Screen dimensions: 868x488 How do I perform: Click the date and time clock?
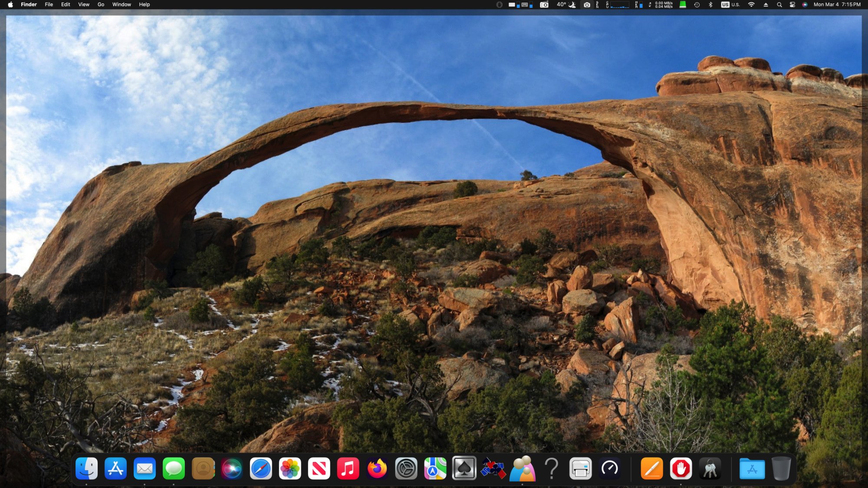[x=837, y=5]
